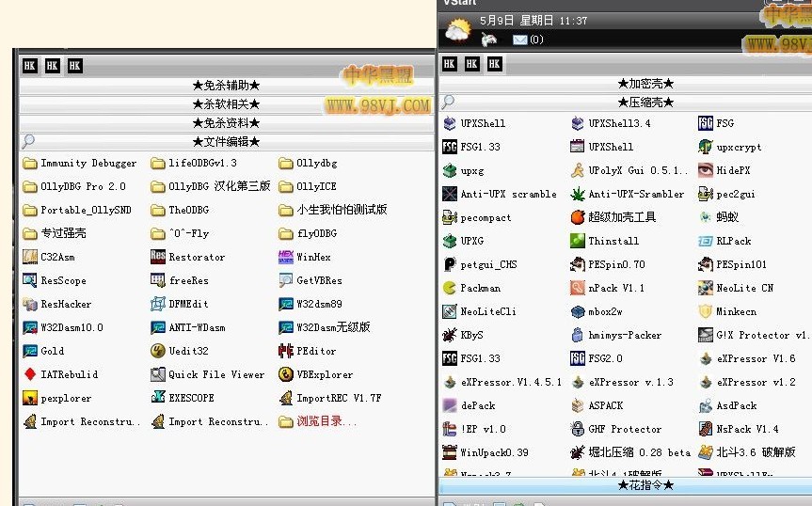The image size is (812, 506).
Task: Open the C32Asm tool icon
Action: 30,257
